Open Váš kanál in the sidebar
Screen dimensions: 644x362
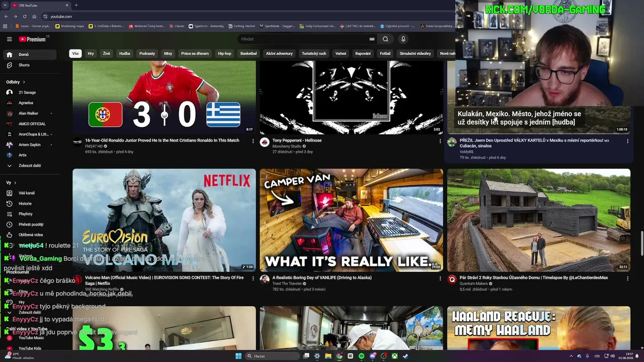pyautogui.click(x=31, y=193)
